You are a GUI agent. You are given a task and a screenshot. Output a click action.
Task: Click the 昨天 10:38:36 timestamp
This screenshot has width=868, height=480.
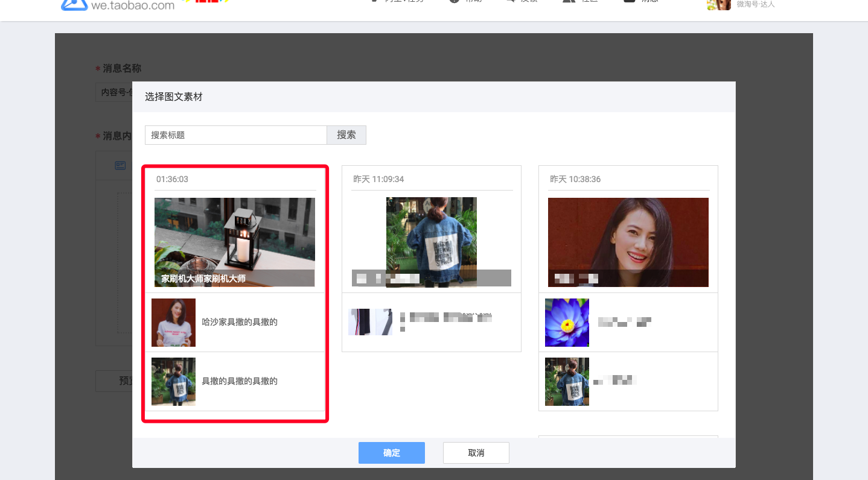pyautogui.click(x=575, y=179)
